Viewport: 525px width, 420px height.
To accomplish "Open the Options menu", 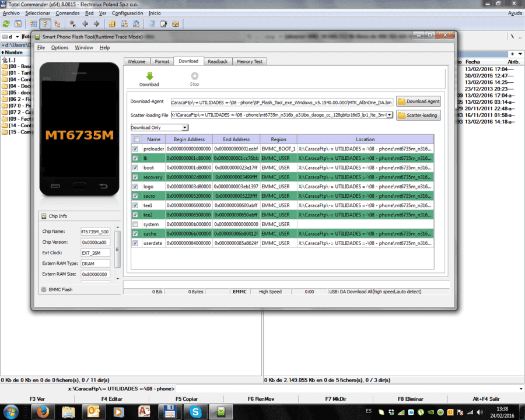I will point(60,48).
